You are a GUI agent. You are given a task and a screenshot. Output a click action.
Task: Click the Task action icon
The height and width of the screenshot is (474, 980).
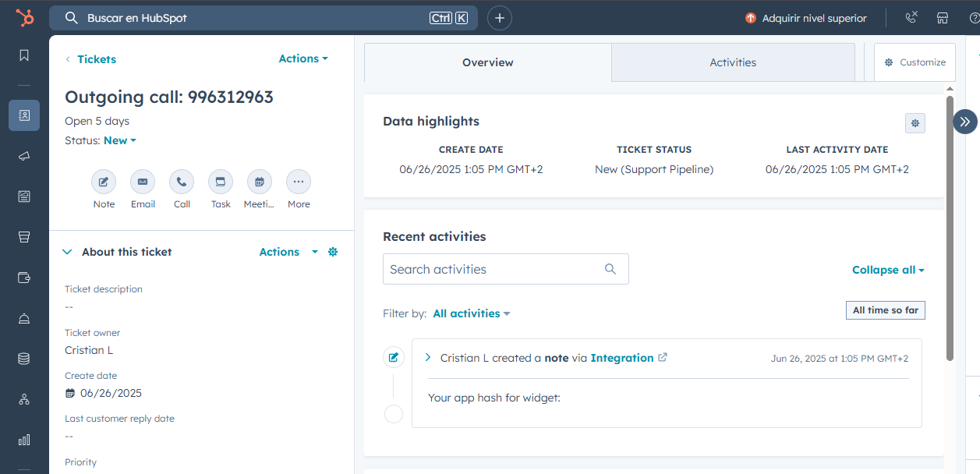click(x=221, y=182)
